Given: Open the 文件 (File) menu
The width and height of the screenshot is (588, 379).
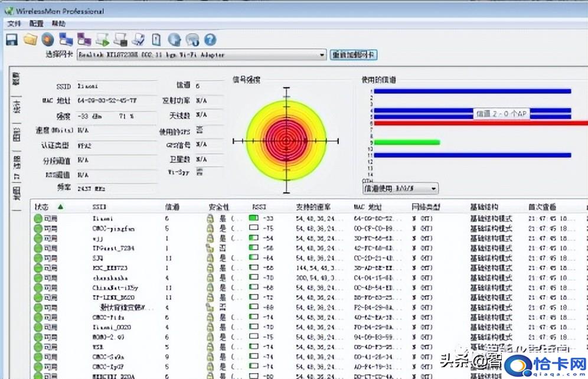Looking at the screenshot, I should click(14, 24).
